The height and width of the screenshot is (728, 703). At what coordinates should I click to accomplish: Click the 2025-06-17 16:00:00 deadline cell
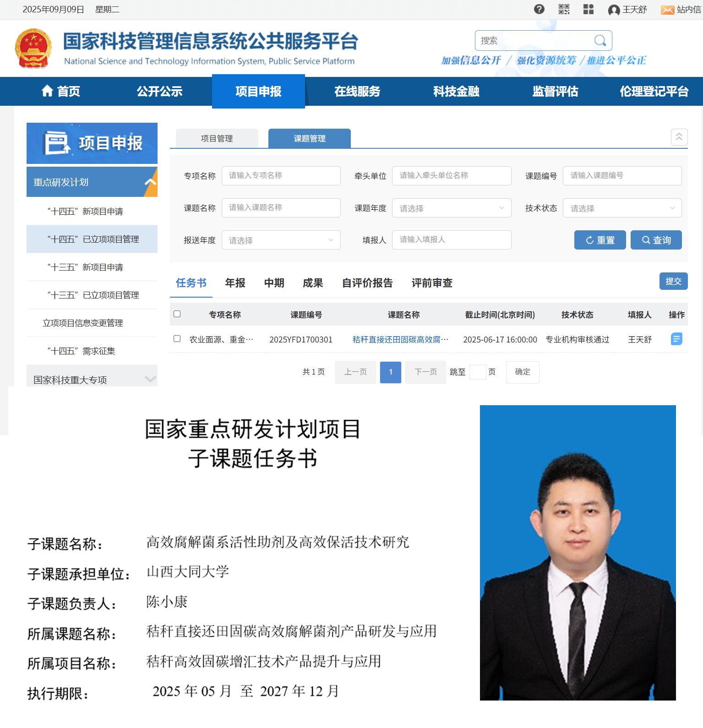[x=500, y=339]
